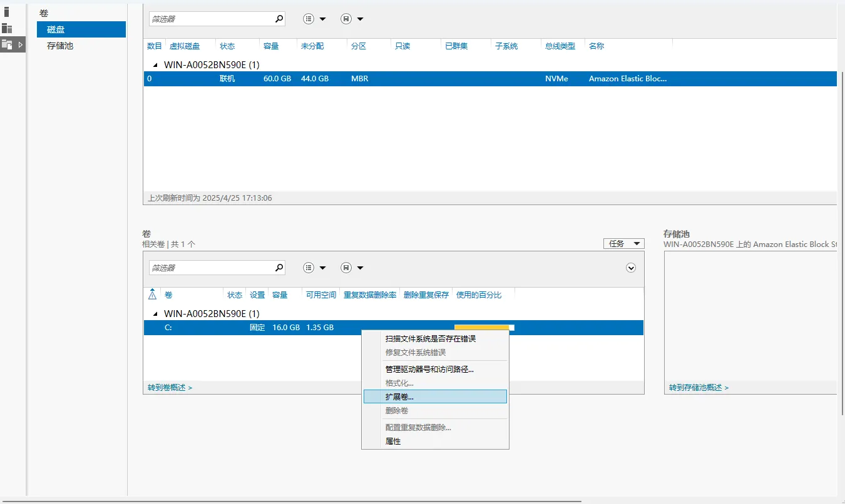The image size is (845, 504).
Task: Click the warning sort column icon in volumes list
Action: (152, 295)
